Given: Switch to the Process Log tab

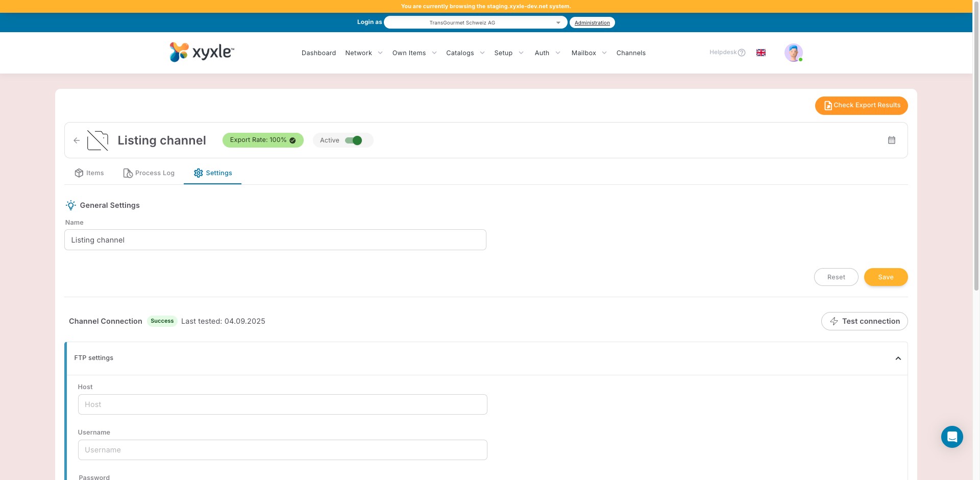Looking at the screenshot, I should click(x=149, y=173).
